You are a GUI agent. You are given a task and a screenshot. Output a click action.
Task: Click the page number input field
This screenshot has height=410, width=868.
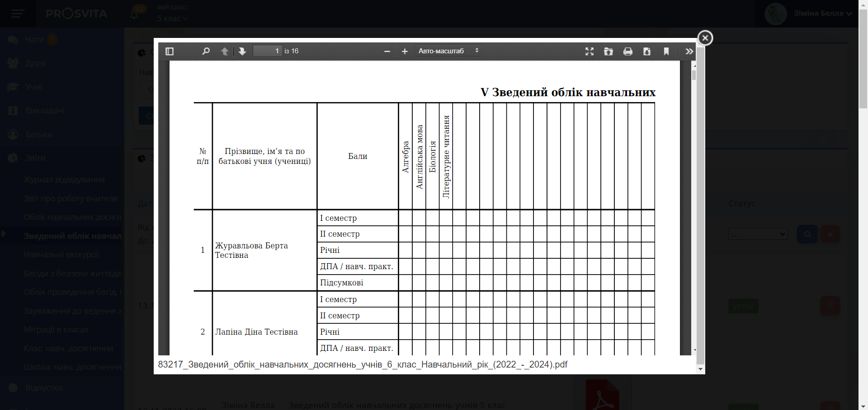pyautogui.click(x=267, y=51)
